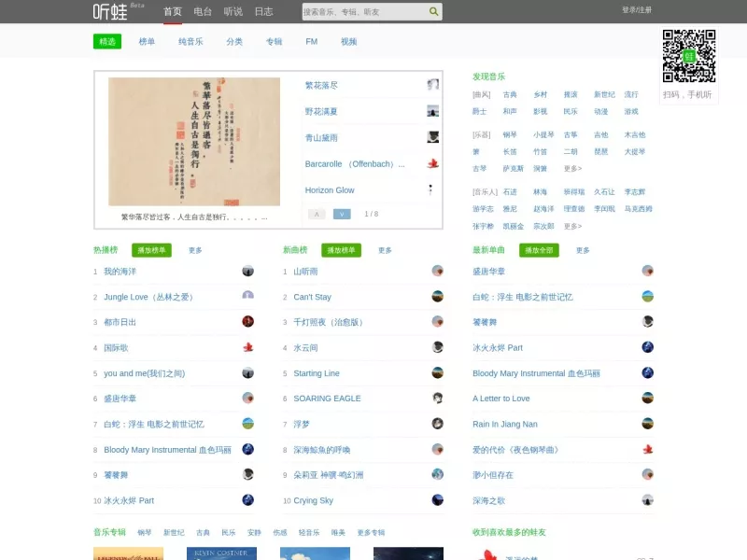Select 古典 genre category

[x=509, y=94]
